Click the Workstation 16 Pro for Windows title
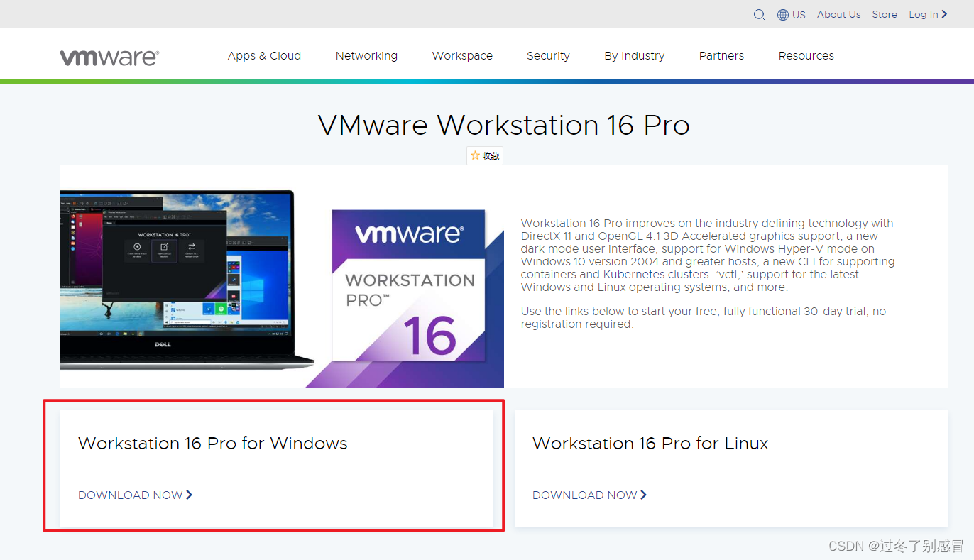 coord(213,444)
